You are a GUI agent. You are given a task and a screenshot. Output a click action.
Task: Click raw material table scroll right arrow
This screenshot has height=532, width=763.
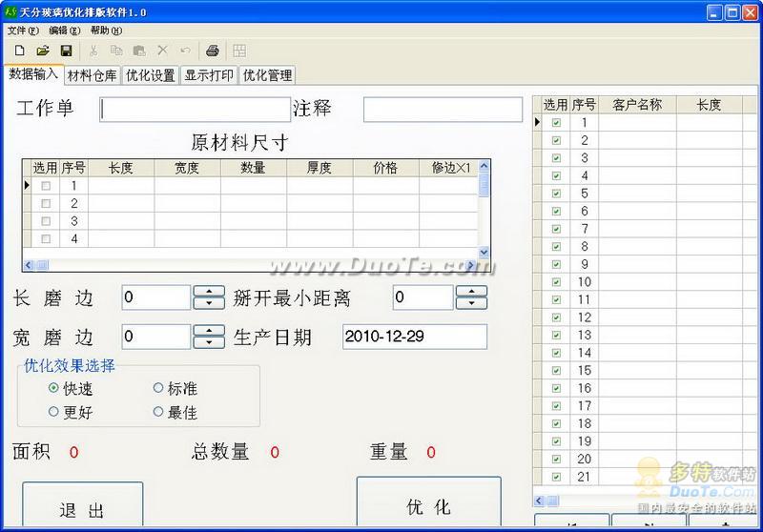tap(470, 265)
